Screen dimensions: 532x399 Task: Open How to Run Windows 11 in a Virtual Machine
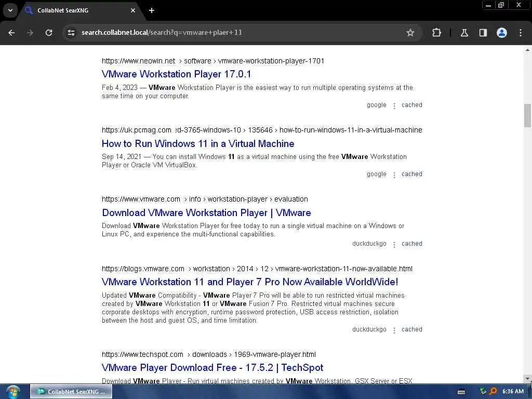pyautogui.click(x=198, y=143)
